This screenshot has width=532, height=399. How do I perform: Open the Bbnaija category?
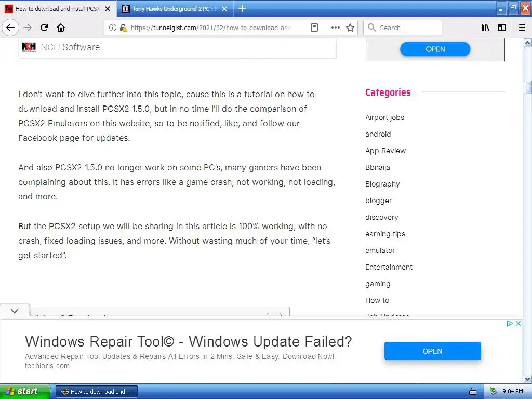[377, 167]
